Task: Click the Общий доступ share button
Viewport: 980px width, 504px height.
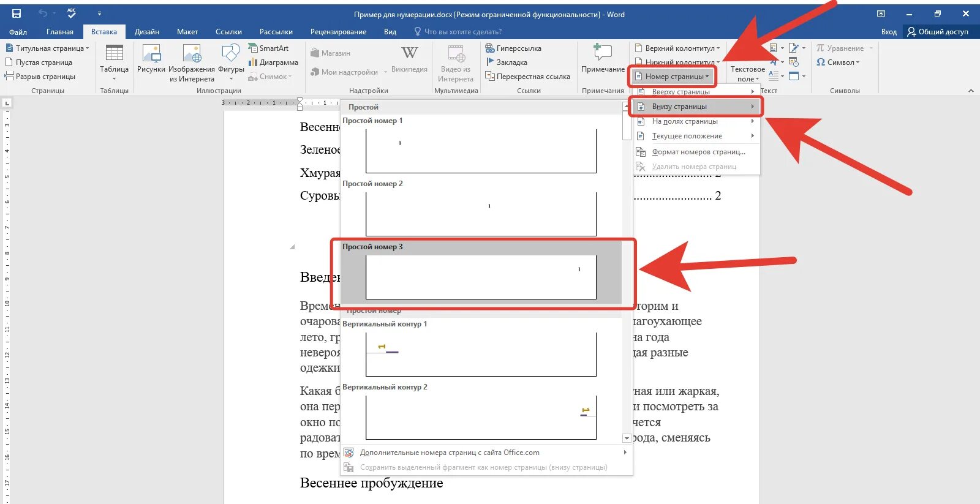Action: [x=938, y=32]
